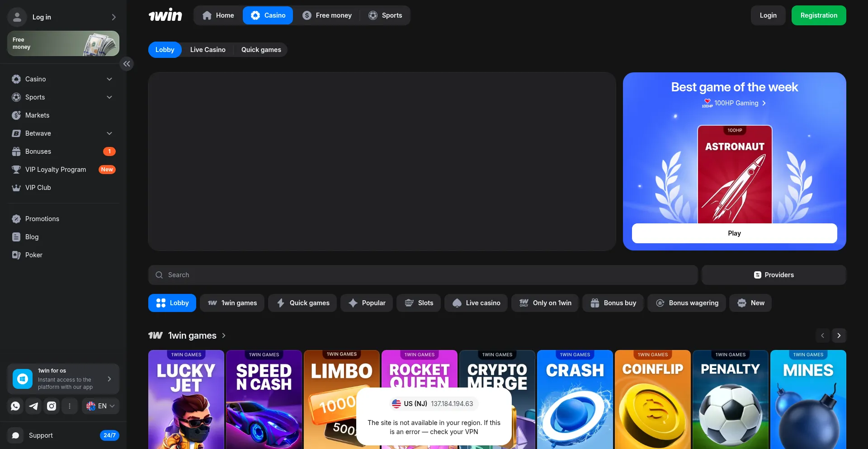Open the Astronaut game card
This screenshot has width=868, height=449.
(x=735, y=174)
